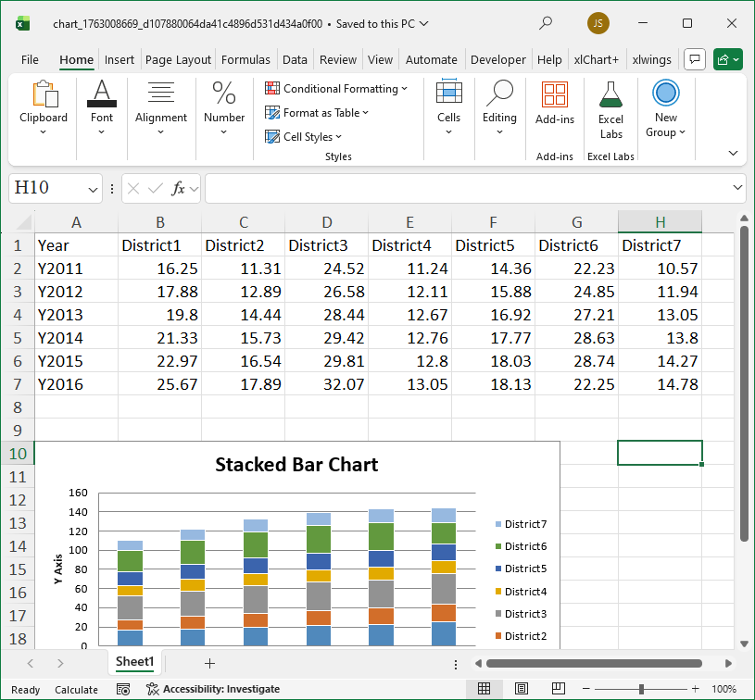The image size is (755, 700).
Task: Toggle macro recording from the status bar
Action: [123, 689]
